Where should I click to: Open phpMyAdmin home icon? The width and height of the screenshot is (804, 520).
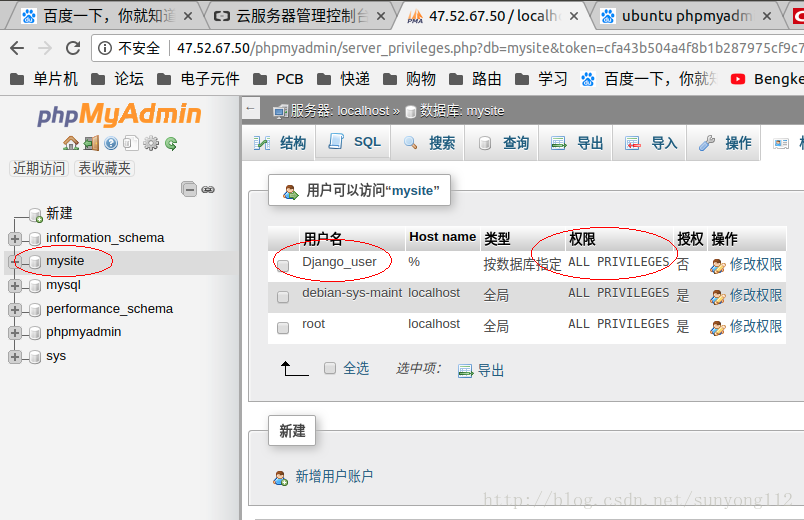coord(71,143)
